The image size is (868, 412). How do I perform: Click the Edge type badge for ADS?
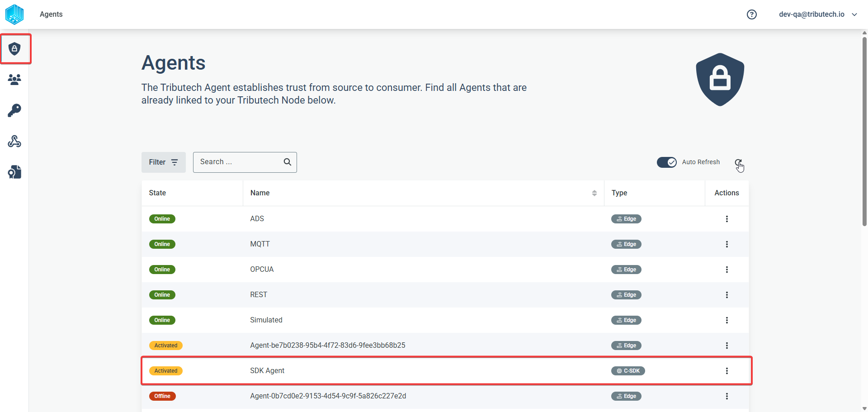[x=626, y=219]
